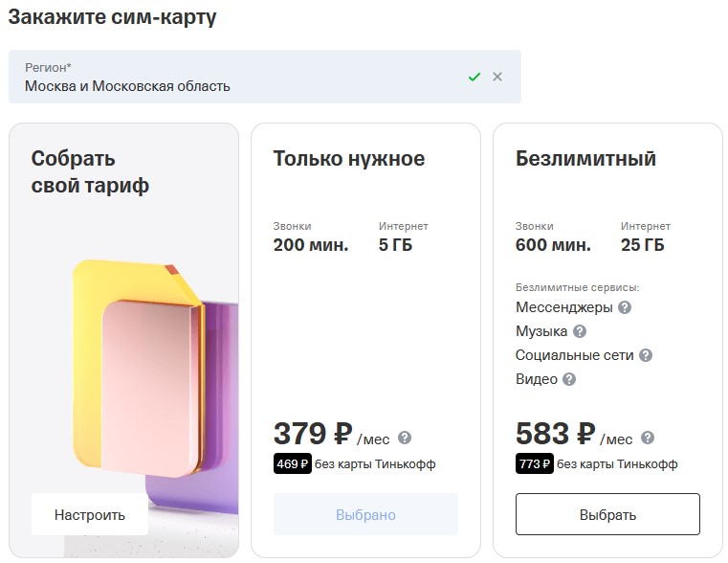Click the Только нужное tariff title
The image size is (728, 563).
[x=348, y=159]
